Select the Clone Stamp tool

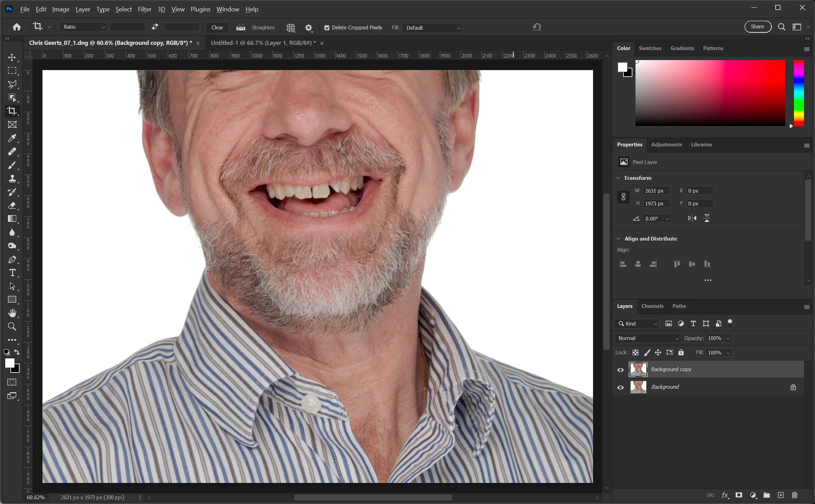[x=12, y=178]
